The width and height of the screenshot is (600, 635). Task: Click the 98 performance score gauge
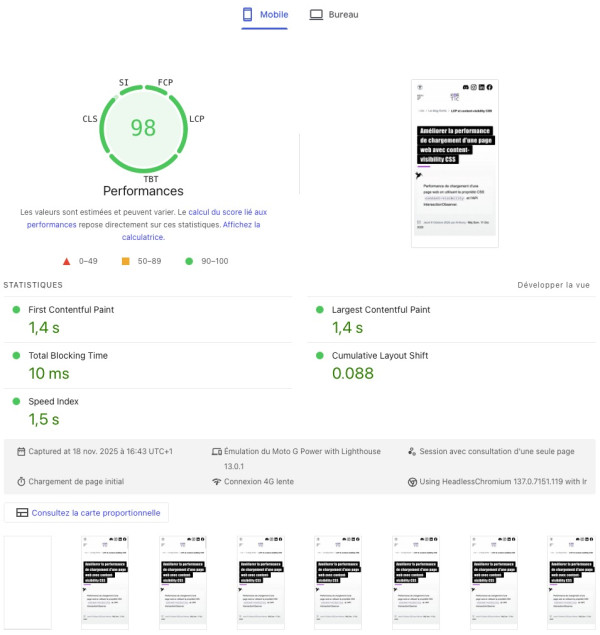pyautogui.click(x=143, y=128)
